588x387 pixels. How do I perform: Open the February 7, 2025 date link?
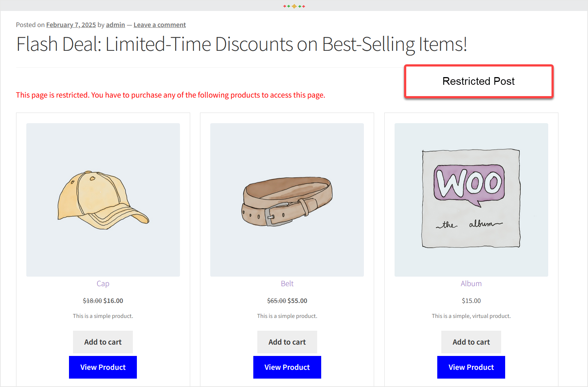tap(71, 24)
